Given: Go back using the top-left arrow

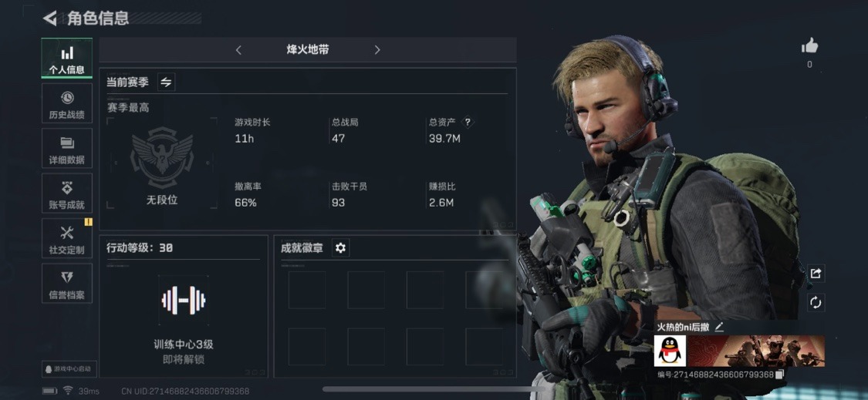Looking at the screenshot, I should coord(50,18).
